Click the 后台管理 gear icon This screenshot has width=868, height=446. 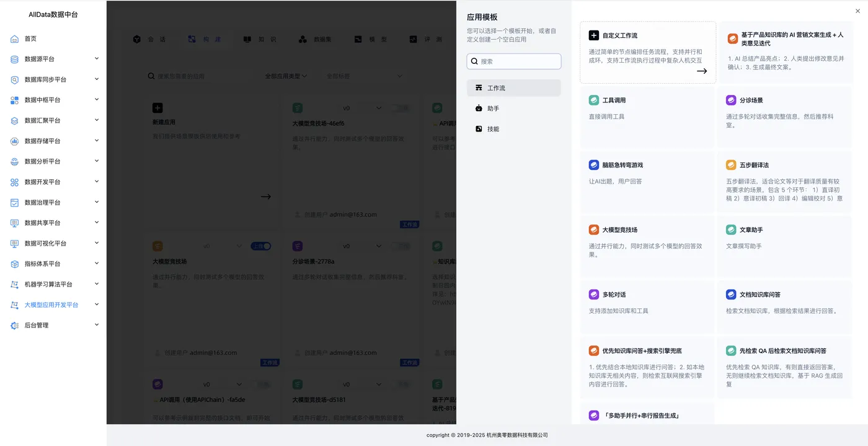click(x=14, y=325)
